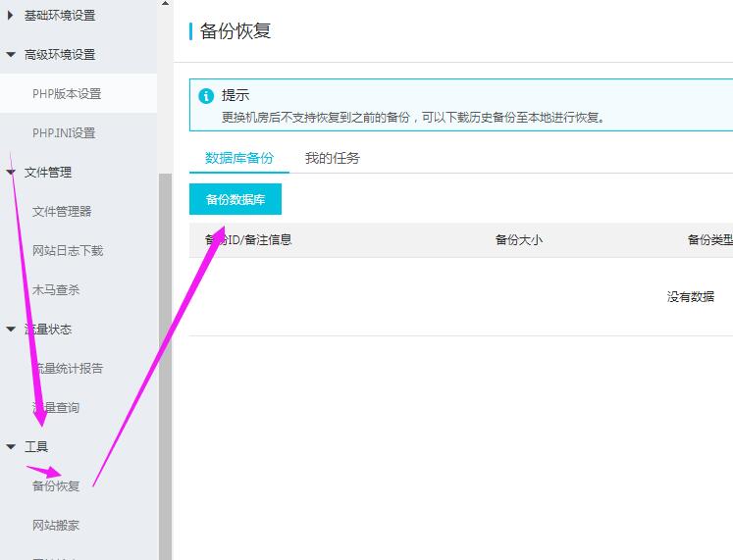Viewport: 733px width, 560px height.
Task: Open 流量统计报告 in the sidebar
Action: (x=68, y=369)
